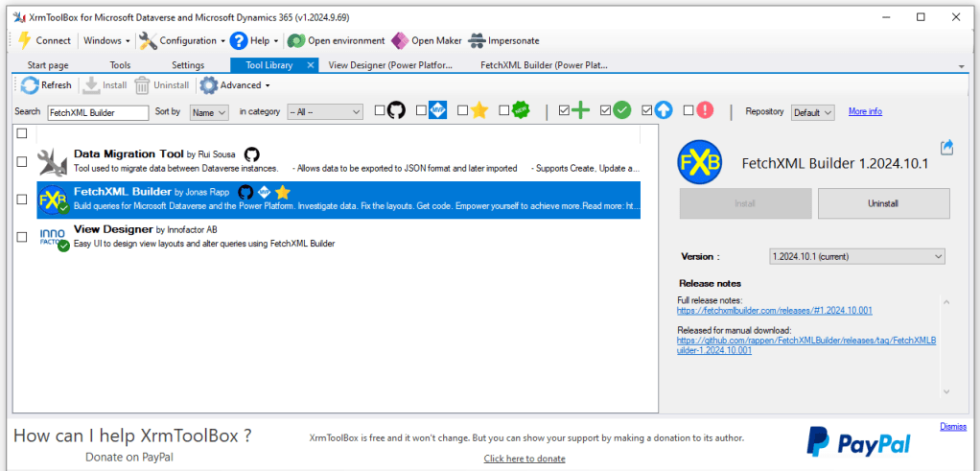The image size is (980, 471).
Task: Enable the GitHub open-source filter checkbox
Action: pos(380,111)
